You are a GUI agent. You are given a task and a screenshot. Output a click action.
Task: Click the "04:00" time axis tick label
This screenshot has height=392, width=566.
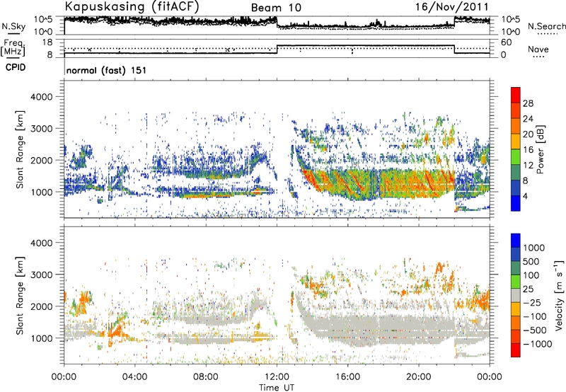pyautogui.click(x=135, y=377)
